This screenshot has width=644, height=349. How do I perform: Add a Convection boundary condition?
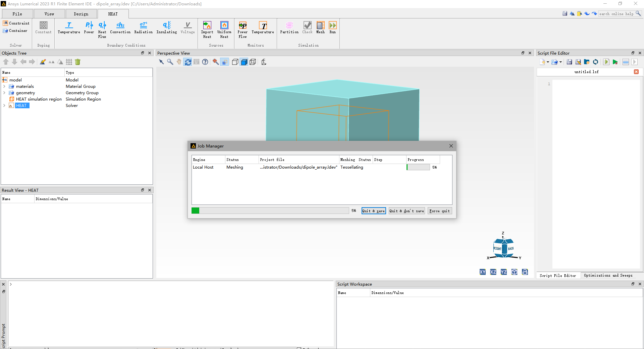coord(120,28)
